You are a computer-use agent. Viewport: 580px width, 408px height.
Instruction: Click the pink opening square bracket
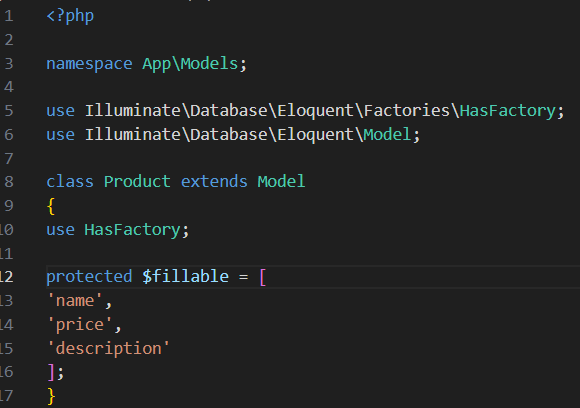(263, 277)
